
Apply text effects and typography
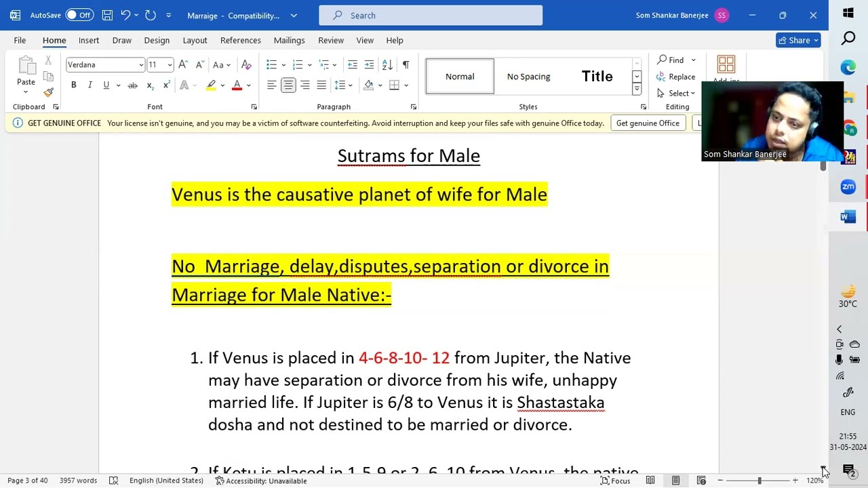point(184,85)
